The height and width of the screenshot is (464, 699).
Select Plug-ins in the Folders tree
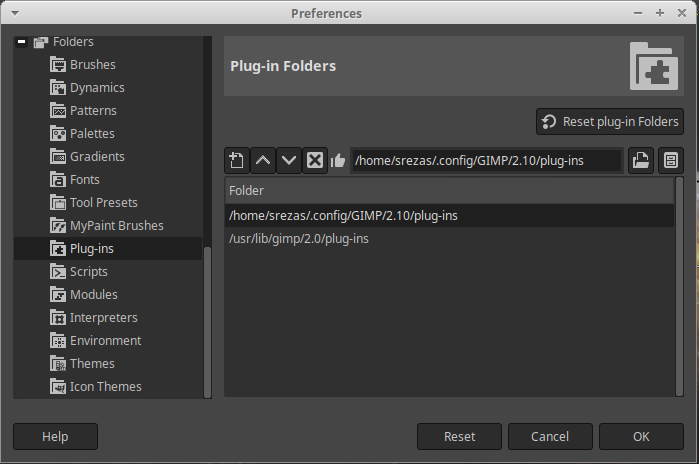[x=92, y=249]
